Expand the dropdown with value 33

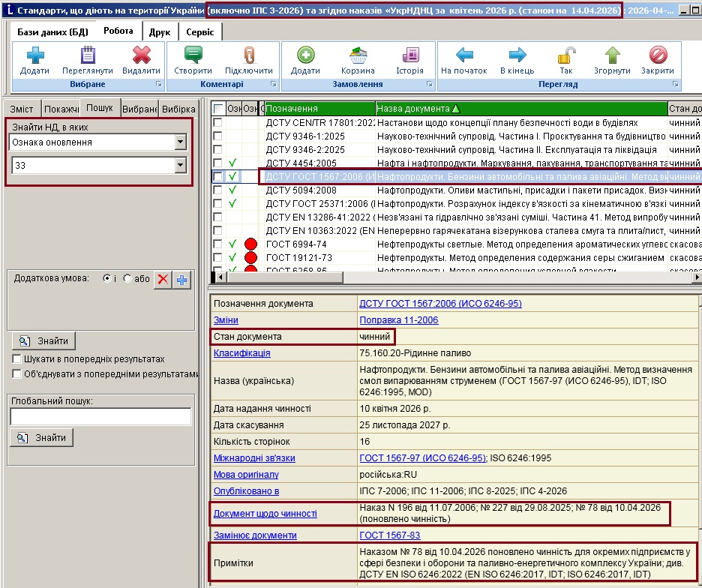(180, 165)
